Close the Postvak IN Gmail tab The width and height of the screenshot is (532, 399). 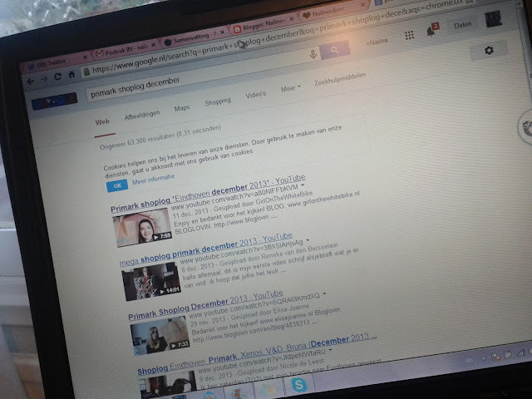(x=153, y=44)
